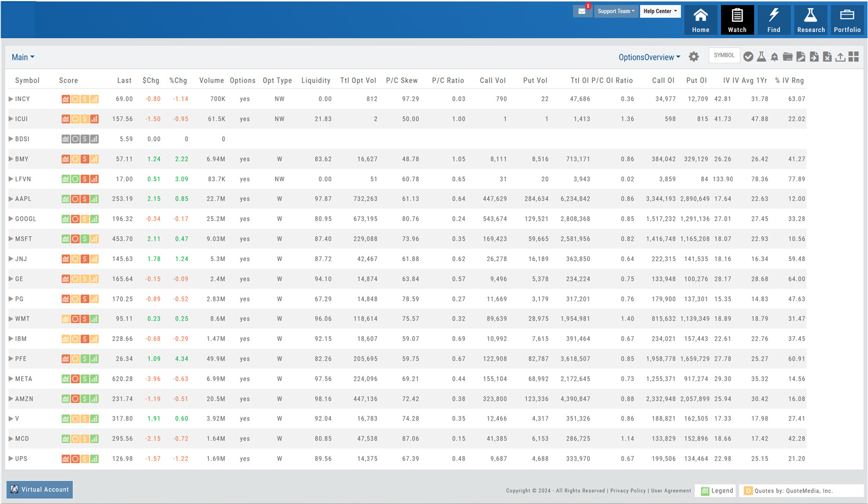Sort by the Liquidity column header
Viewport: 868px width, 504px height.
click(x=316, y=80)
